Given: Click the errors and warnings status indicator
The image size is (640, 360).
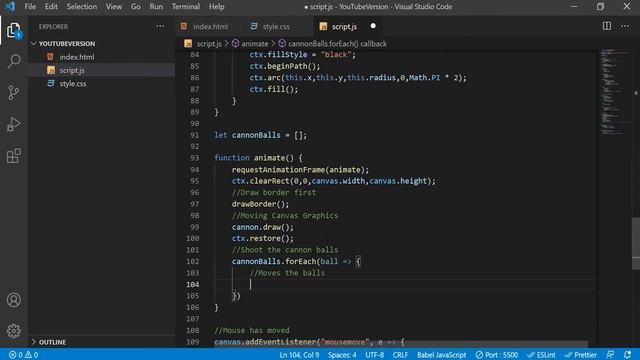Looking at the screenshot, I should point(23,355).
